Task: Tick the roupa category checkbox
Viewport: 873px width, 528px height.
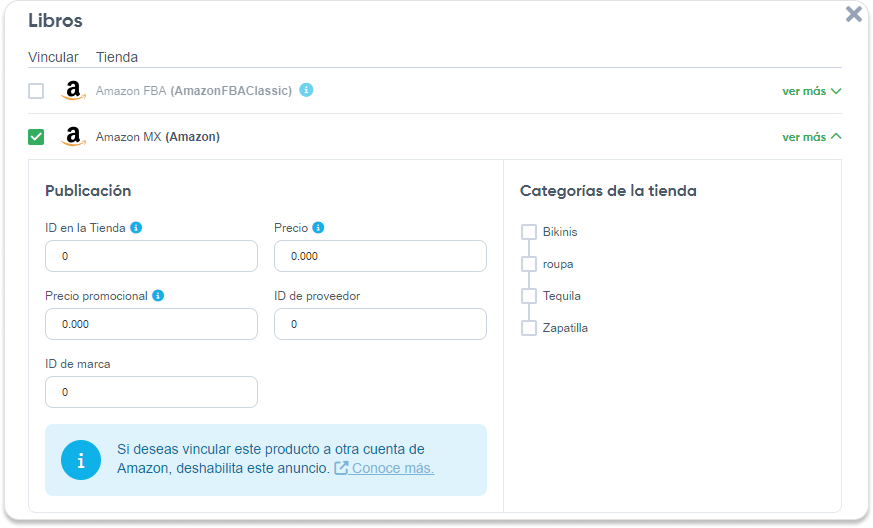Action: tap(529, 264)
